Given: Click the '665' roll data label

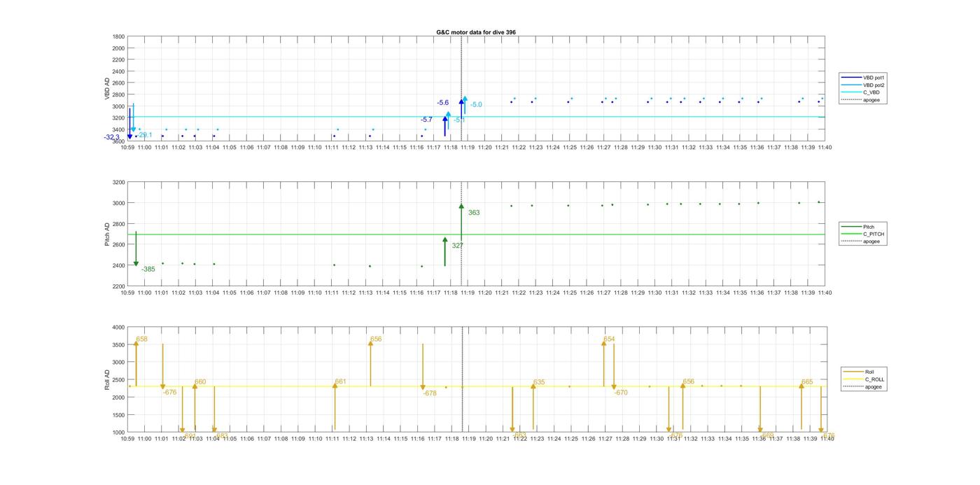Looking at the screenshot, I should [x=807, y=383].
